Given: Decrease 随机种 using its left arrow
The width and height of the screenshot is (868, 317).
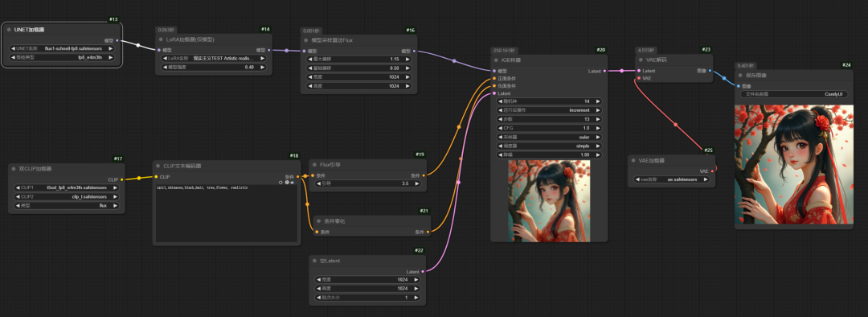Looking at the screenshot, I should point(501,101).
